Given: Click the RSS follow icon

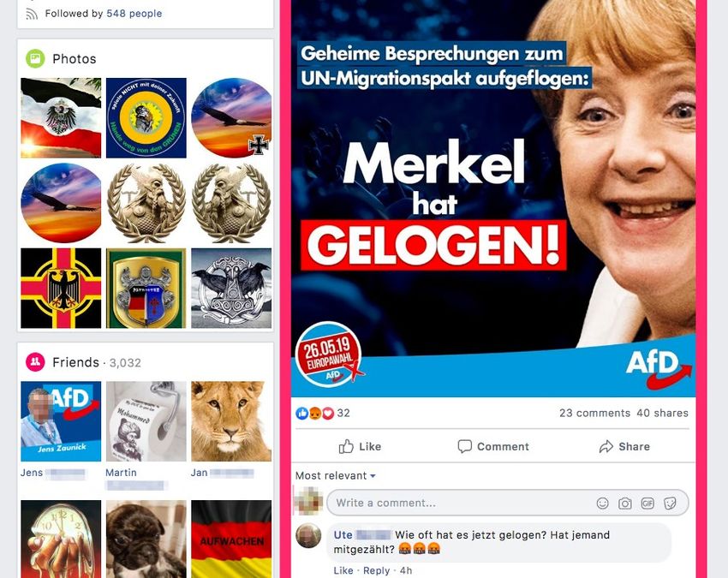Looking at the screenshot, I should point(32,14).
